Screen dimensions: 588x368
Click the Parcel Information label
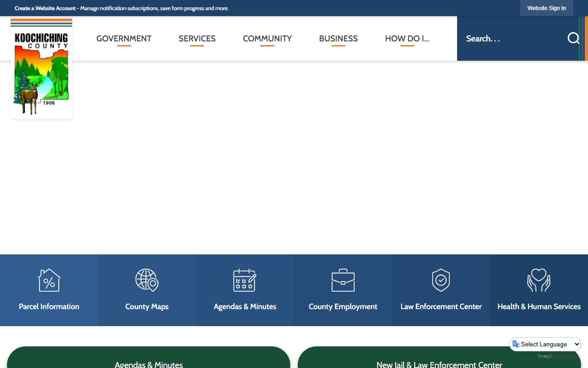pos(49,306)
